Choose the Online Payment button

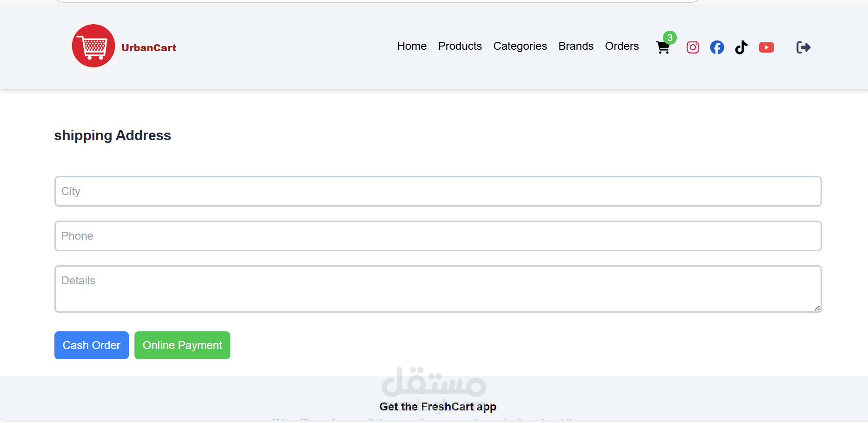pyautogui.click(x=182, y=345)
